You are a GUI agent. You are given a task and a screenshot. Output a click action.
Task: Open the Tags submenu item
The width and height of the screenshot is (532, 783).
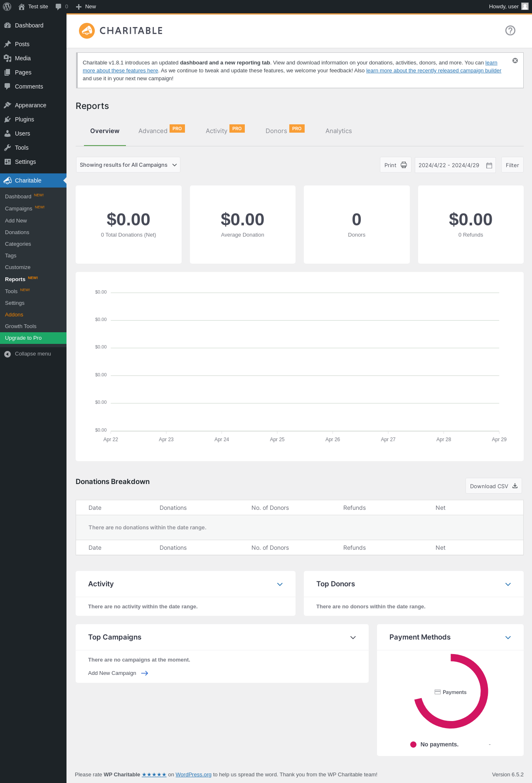point(33,256)
